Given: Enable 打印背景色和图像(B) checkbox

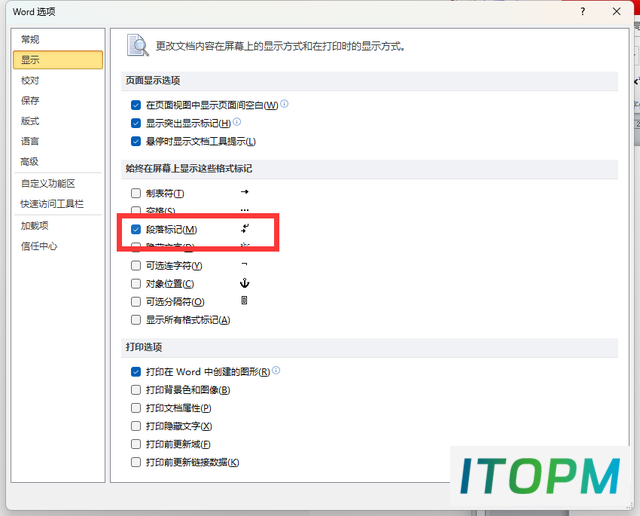Looking at the screenshot, I should pyautogui.click(x=136, y=390).
